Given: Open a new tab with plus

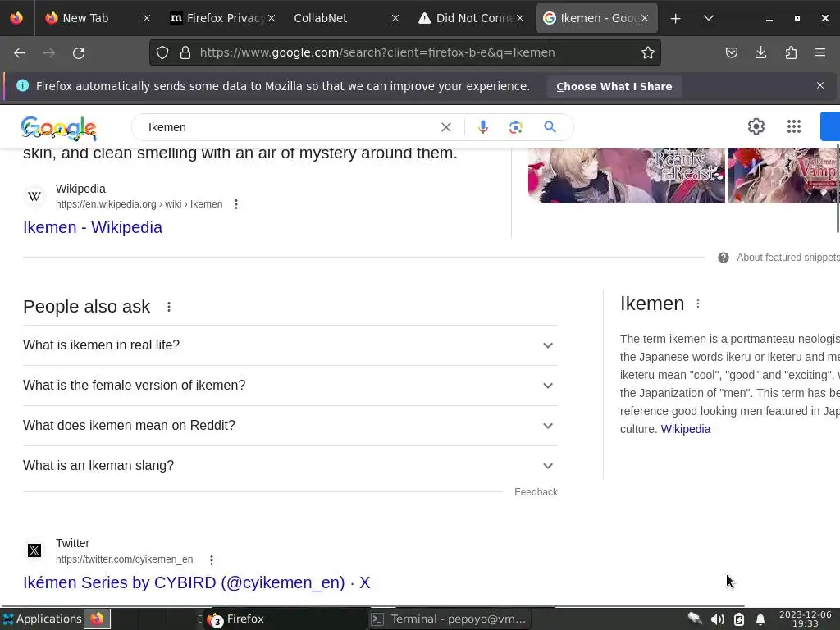Looking at the screenshot, I should point(676,19).
